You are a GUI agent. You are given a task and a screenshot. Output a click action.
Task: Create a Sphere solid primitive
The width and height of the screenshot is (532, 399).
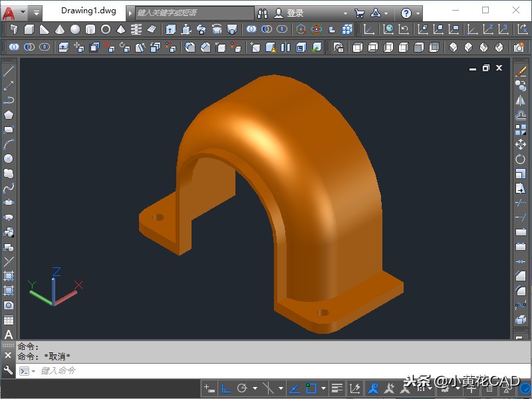click(75, 29)
